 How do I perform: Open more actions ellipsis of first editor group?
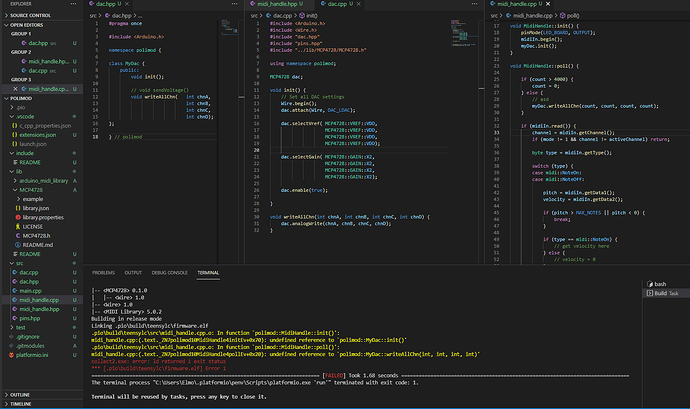[x=235, y=4]
